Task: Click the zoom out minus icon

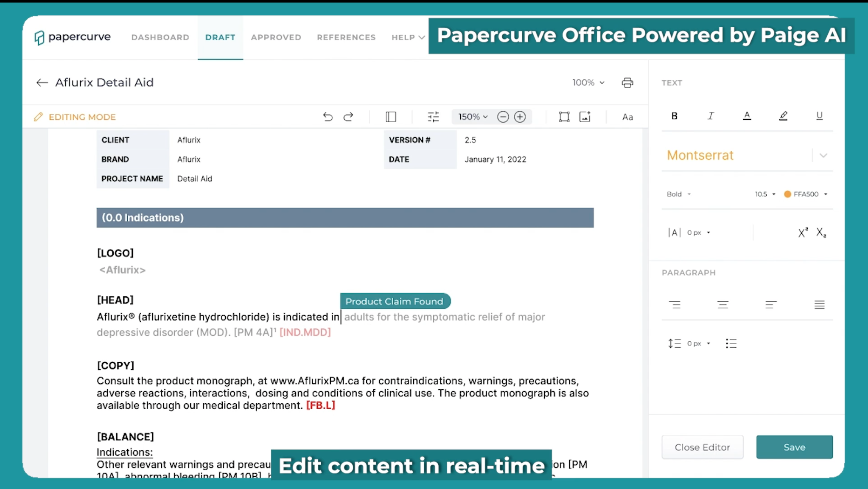Action: pyautogui.click(x=503, y=117)
